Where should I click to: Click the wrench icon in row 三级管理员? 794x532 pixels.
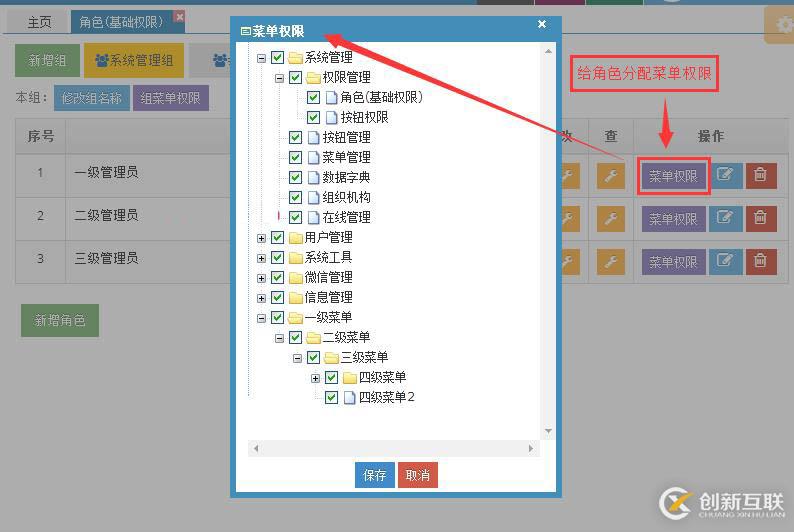610,262
